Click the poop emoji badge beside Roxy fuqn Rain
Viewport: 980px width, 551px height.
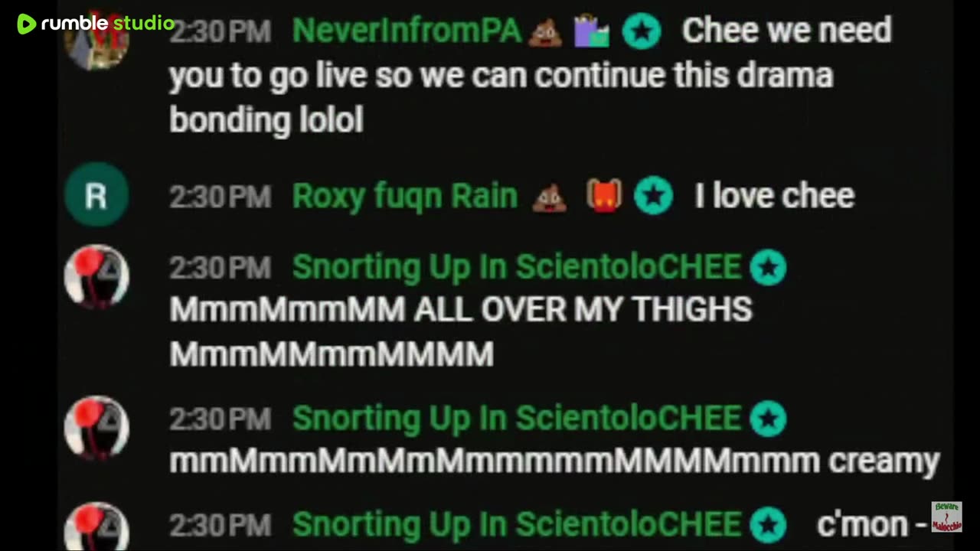[x=550, y=197]
